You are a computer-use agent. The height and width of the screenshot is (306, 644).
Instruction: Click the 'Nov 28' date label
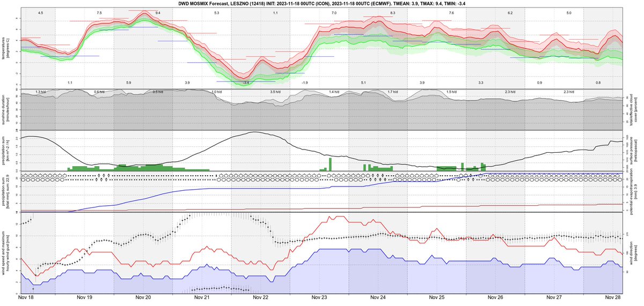tap(612, 297)
